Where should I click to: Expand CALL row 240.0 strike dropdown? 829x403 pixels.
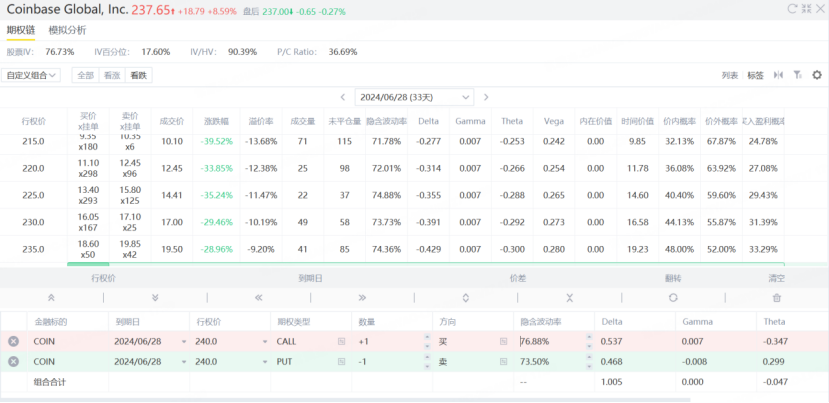(265, 342)
